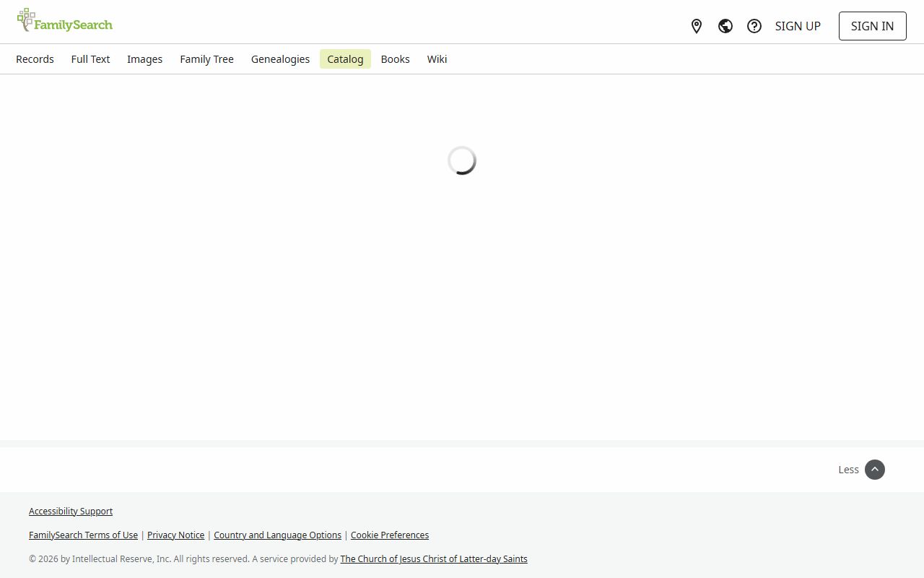Screen dimensions: 924x578
Task: Open FamilySearch Terms of Use link
Action: (83, 535)
